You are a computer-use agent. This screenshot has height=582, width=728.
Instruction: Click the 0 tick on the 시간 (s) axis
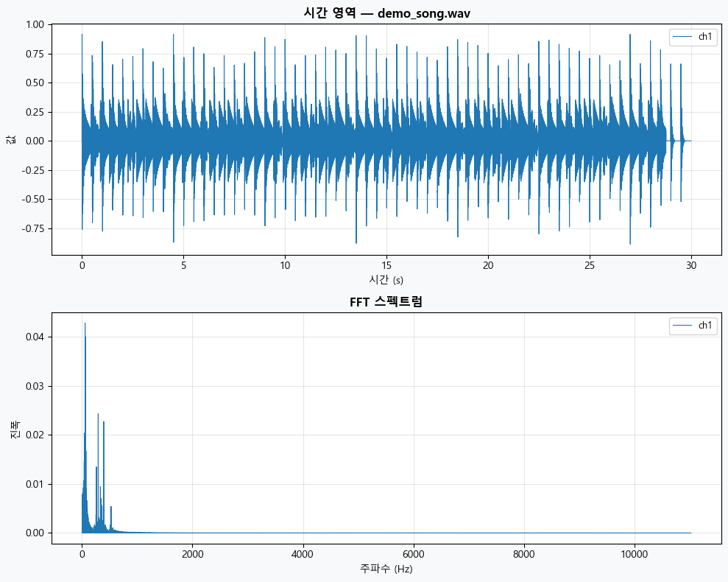[x=82, y=265]
